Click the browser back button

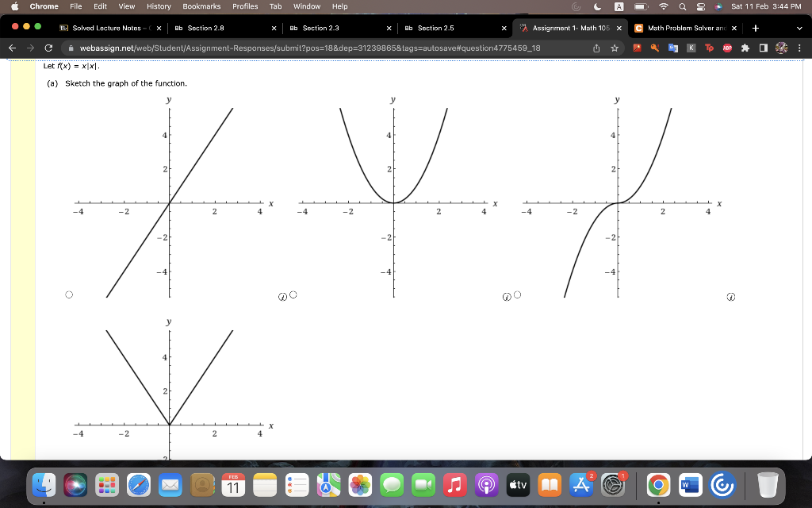pyautogui.click(x=13, y=48)
